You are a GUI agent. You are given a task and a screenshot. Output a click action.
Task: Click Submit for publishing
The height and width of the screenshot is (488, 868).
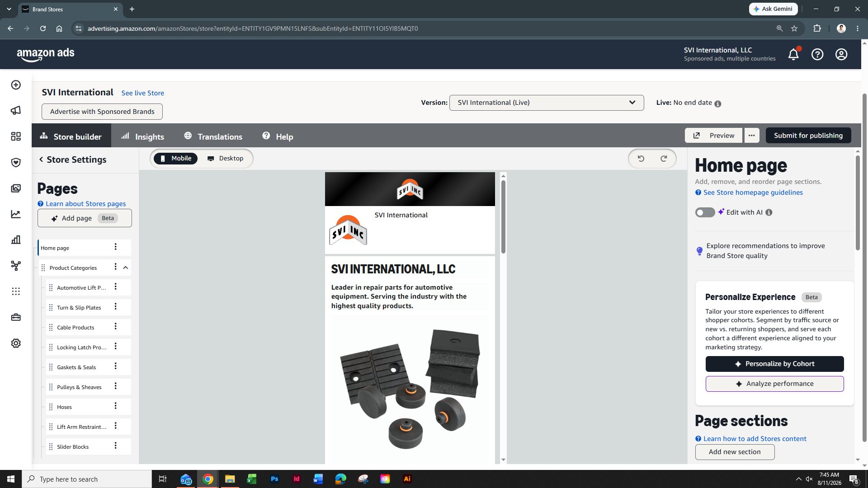pos(808,136)
